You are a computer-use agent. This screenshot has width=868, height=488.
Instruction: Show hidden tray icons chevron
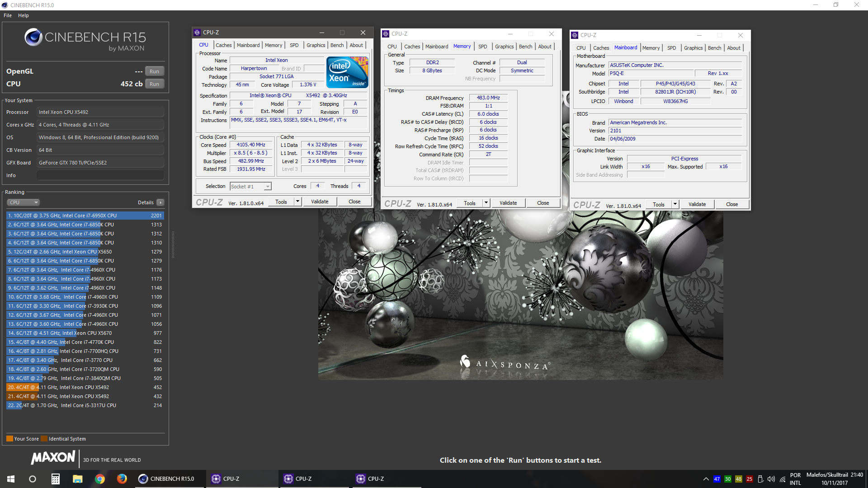(x=706, y=479)
